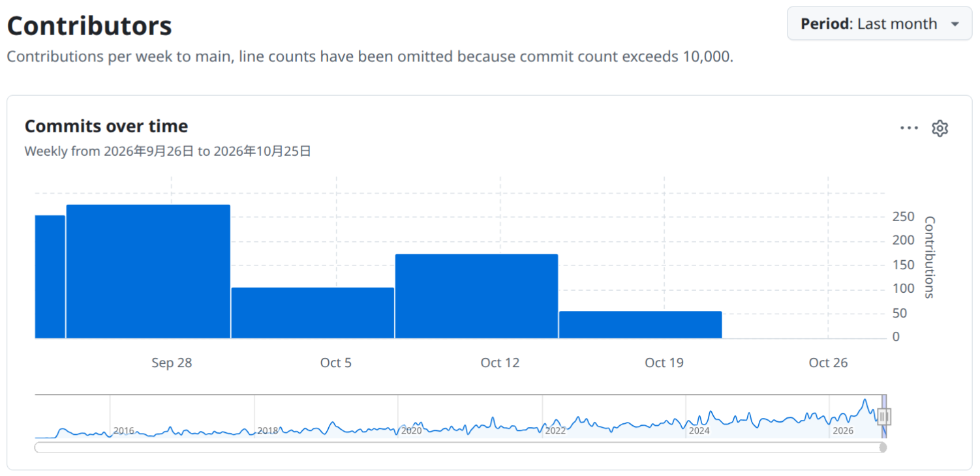Click the 2026 label on the overview timeline
The height and width of the screenshot is (476, 980).
click(842, 431)
